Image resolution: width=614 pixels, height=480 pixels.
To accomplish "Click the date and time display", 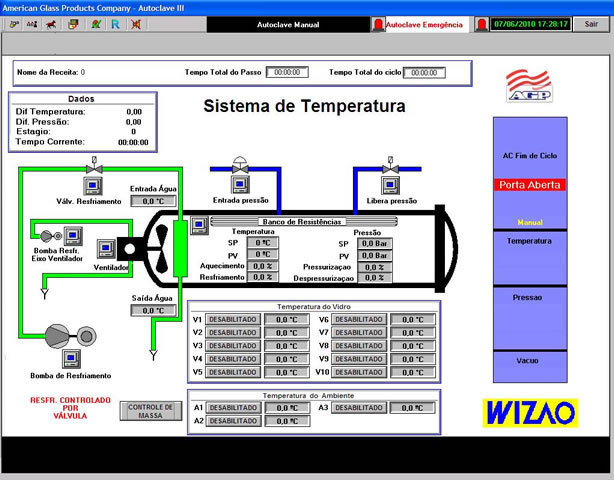I will tap(531, 24).
